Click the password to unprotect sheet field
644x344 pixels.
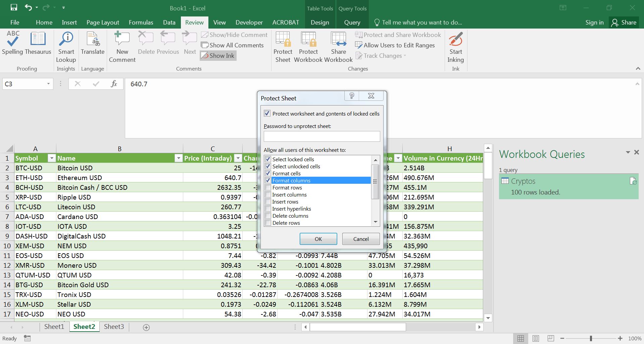pyautogui.click(x=322, y=136)
